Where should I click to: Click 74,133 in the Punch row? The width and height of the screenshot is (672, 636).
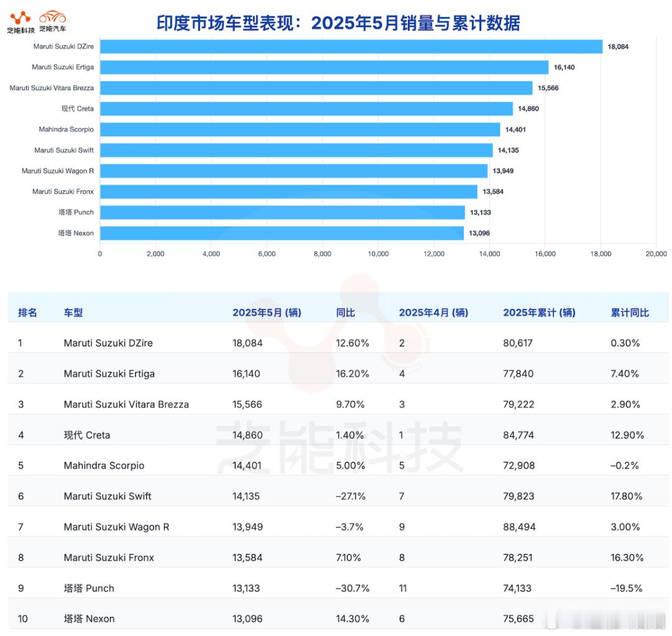pyautogui.click(x=517, y=588)
